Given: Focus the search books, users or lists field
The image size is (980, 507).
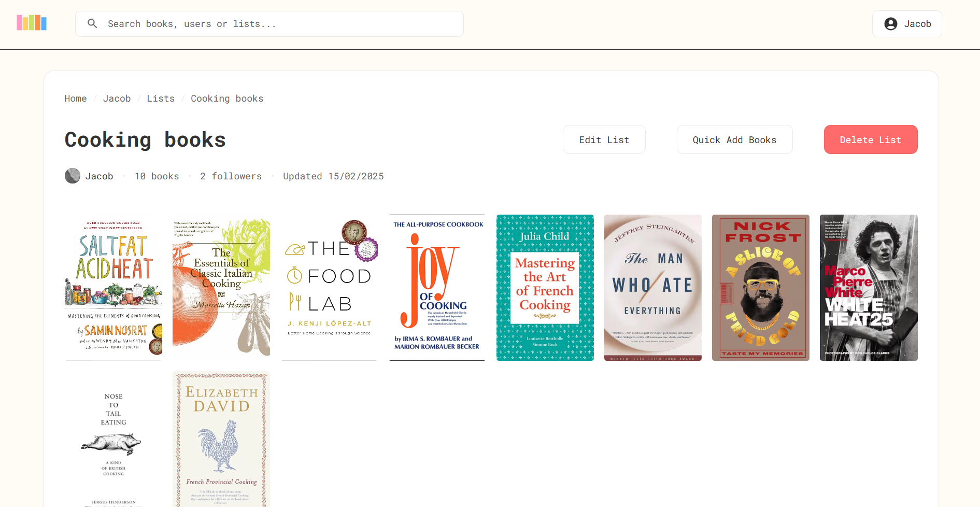Looking at the screenshot, I should [269, 24].
